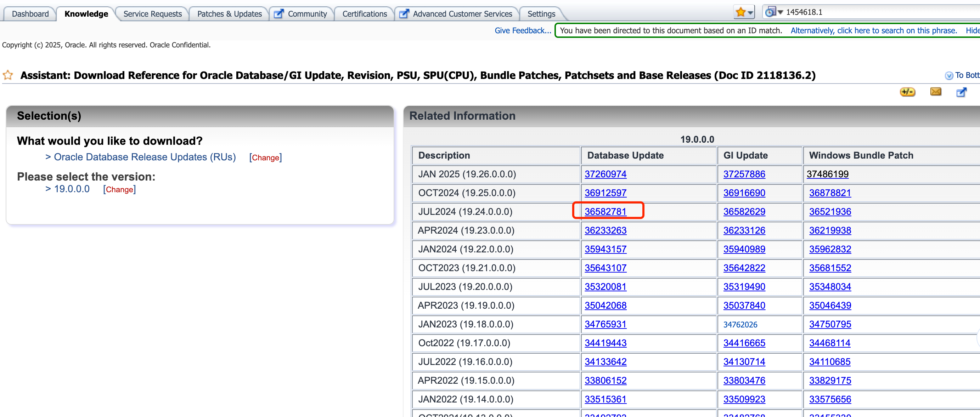
Task: Click the search type icon beside the search box
Action: tap(770, 12)
